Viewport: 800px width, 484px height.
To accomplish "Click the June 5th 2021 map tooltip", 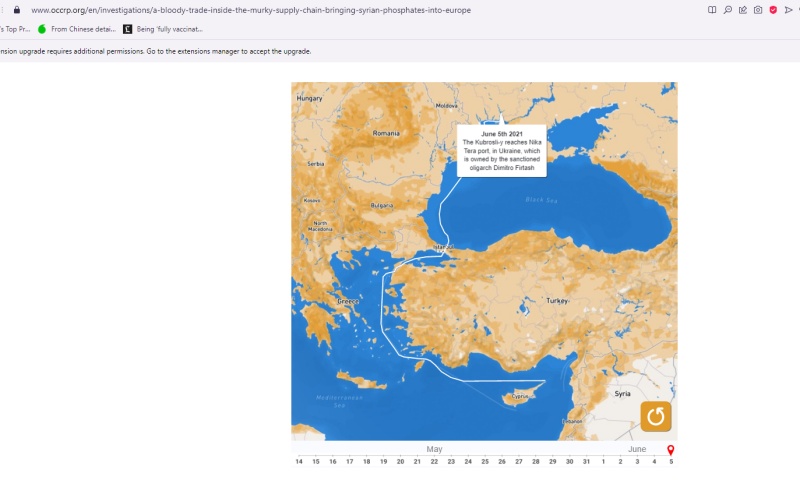I will coord(501,151).
